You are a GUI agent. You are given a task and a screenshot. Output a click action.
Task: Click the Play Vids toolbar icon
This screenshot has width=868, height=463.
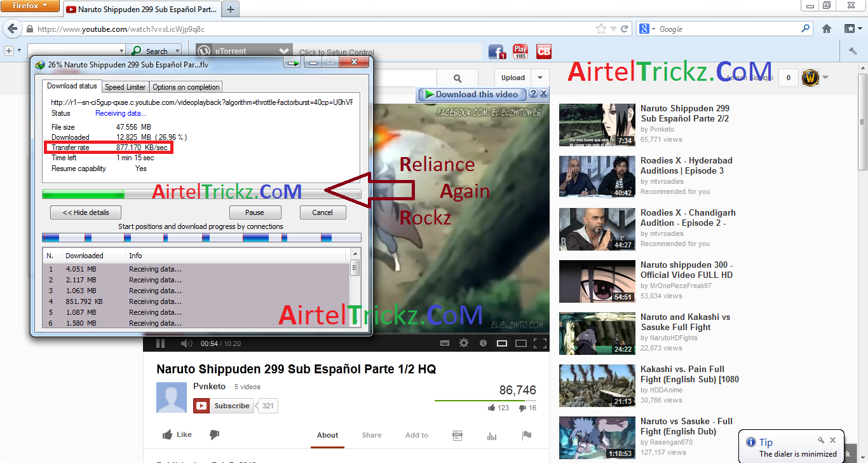coord(520,52)
